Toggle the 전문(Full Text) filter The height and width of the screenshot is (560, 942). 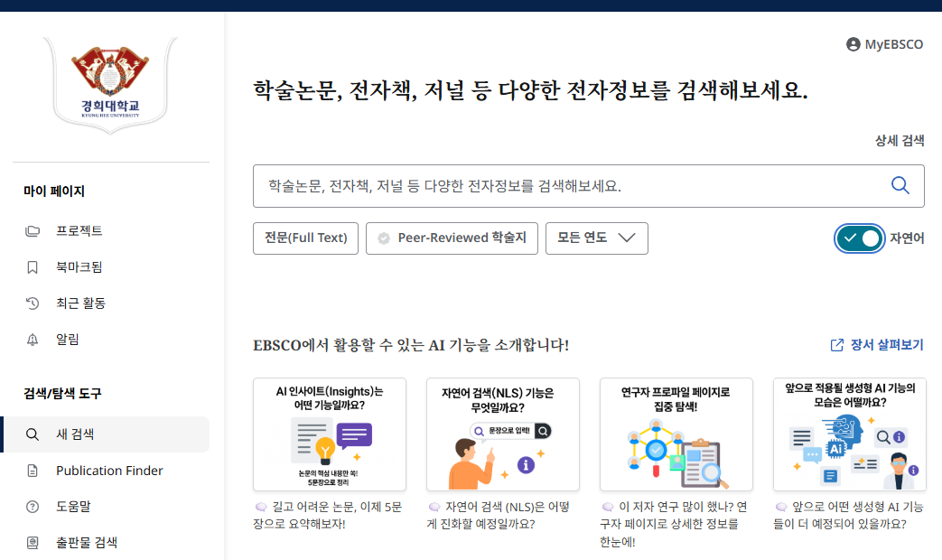(x=305, y=238)
